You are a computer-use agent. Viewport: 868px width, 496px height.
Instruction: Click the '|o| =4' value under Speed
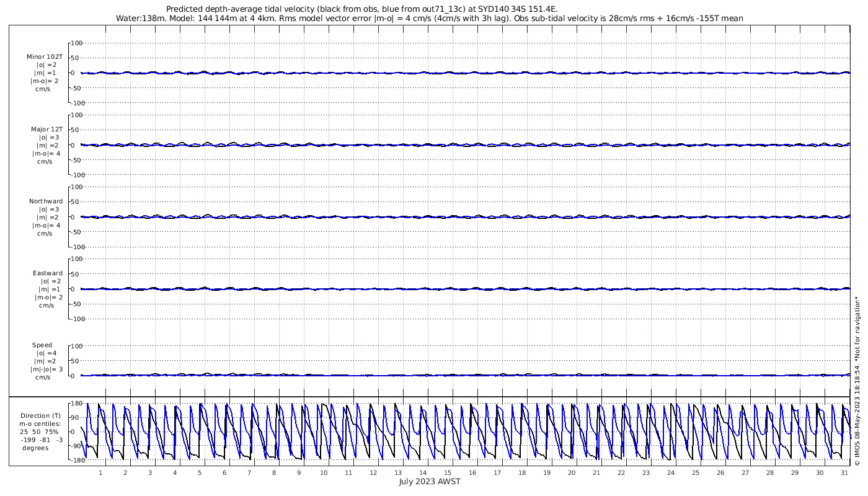point(46,353)
